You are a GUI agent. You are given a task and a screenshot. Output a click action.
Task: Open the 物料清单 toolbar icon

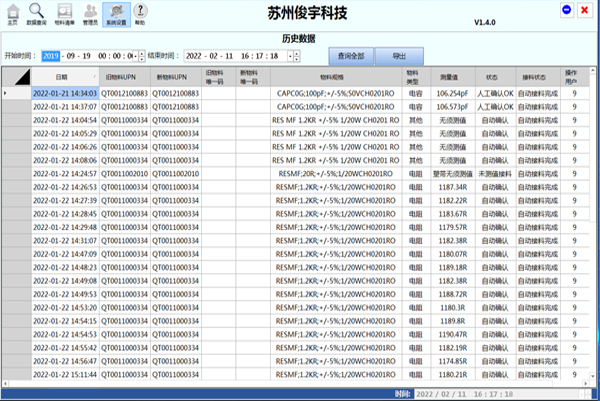[65, 15]
